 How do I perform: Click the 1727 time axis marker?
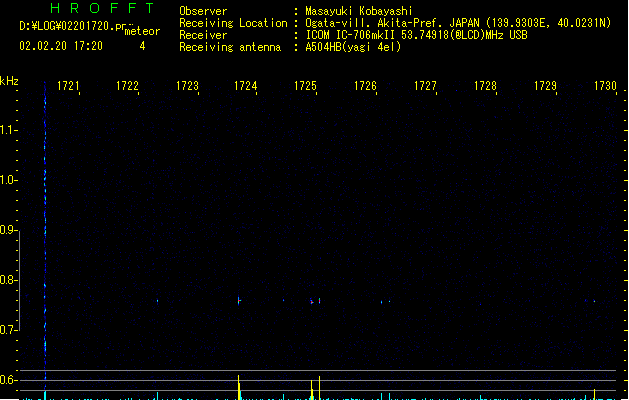pos(425,86)
